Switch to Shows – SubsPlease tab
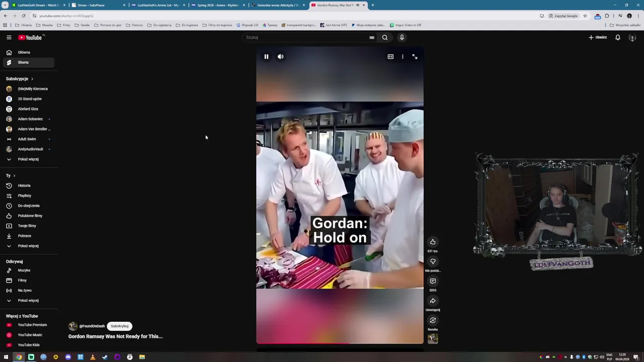The image size is (644, 362). [x=98, y=5]
